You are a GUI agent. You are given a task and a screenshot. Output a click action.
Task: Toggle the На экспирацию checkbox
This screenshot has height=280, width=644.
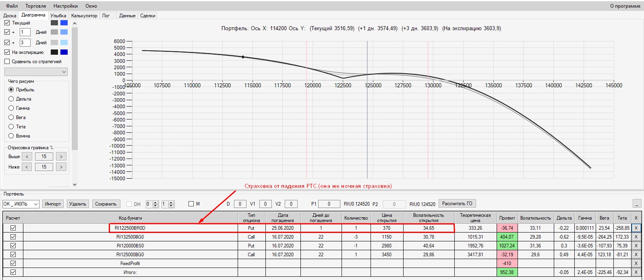click(x=7, y=52)
